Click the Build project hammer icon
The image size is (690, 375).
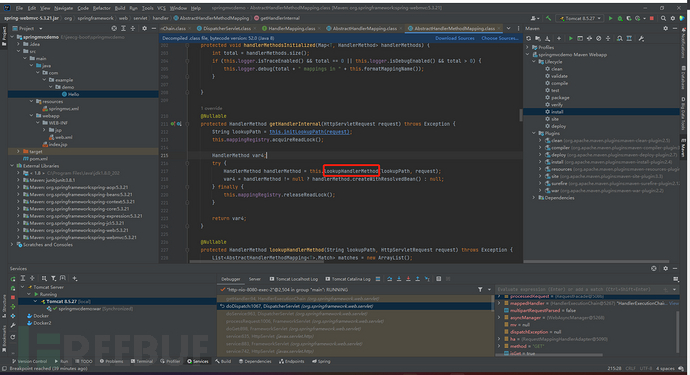[x=548, y=18]
